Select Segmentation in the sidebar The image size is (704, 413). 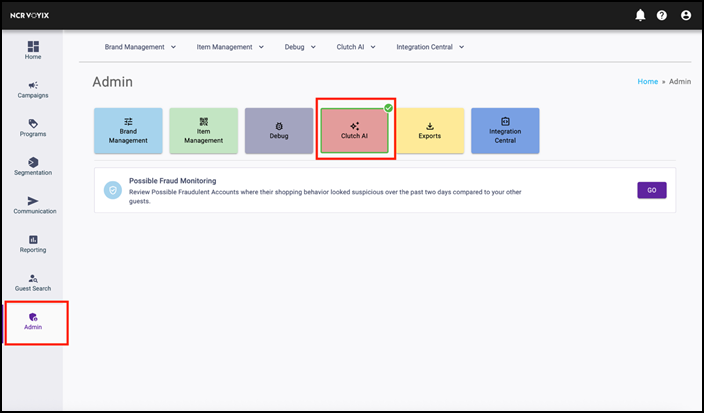click(x=33, y=166)
